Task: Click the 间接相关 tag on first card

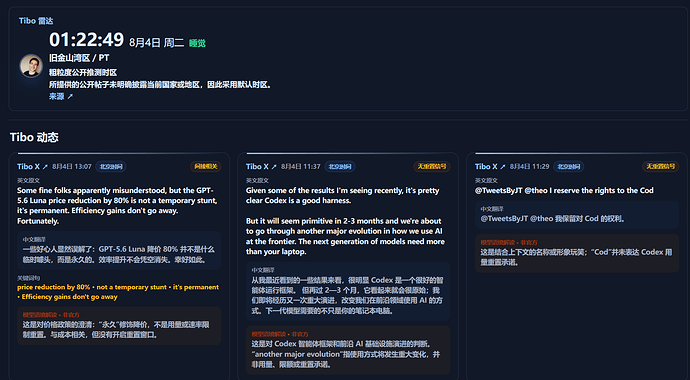Action: click(206, 167)
